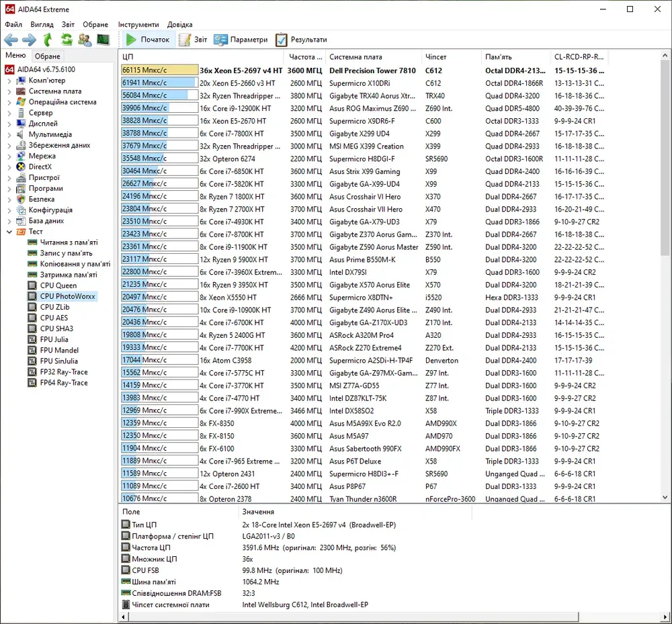Viewport: 672px width, 624px height.
Task: Open Результати from the toolbar
Action: click(x=301, y=40)
